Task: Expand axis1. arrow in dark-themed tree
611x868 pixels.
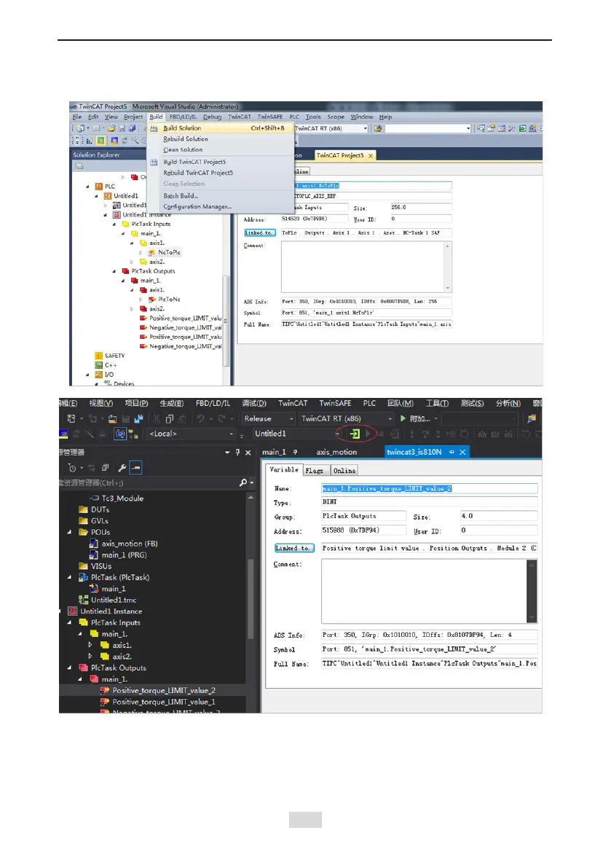Action: [90, 646]
